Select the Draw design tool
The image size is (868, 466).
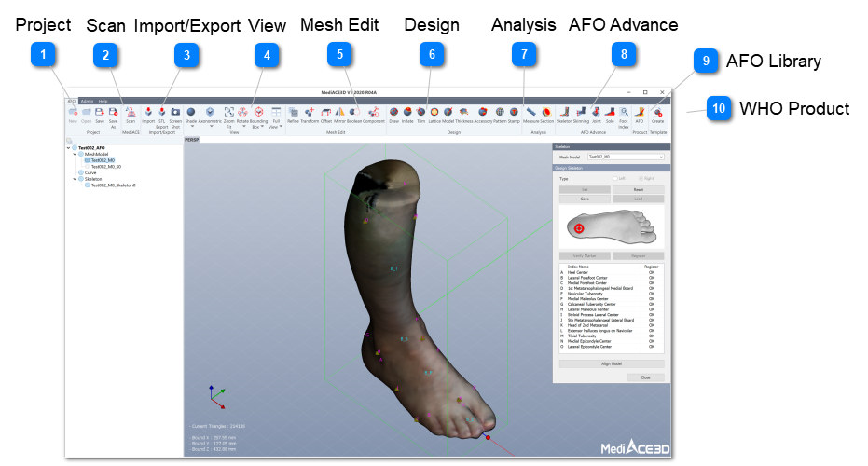coord(394,115)
